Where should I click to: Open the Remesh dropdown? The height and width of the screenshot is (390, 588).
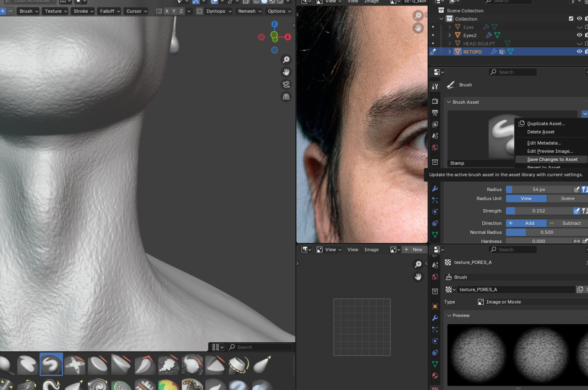(x=249, y=11)
